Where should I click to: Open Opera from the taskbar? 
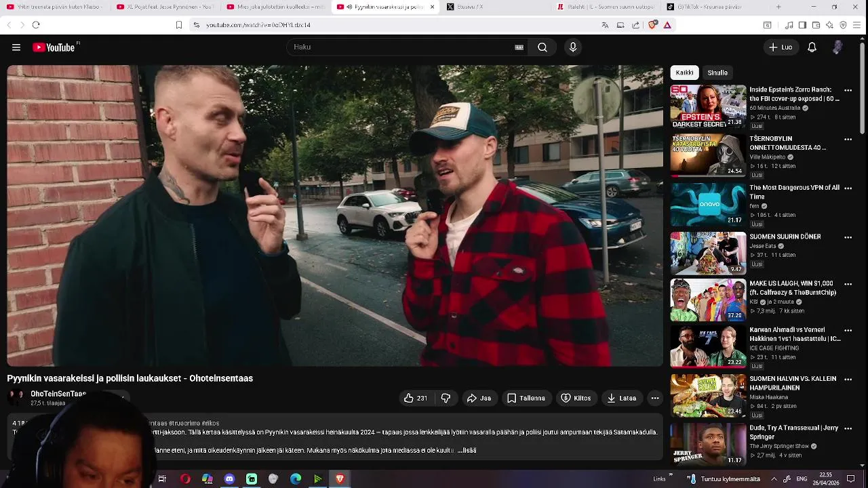tap(185, 479)
